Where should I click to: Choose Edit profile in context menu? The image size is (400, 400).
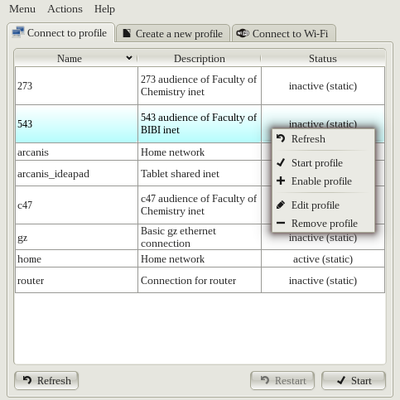tap(323, 205)
